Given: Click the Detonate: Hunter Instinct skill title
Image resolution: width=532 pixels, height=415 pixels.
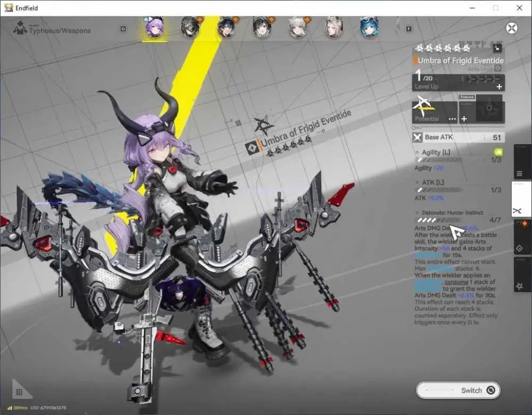Looking at the screenshot, I should point(452,213).
